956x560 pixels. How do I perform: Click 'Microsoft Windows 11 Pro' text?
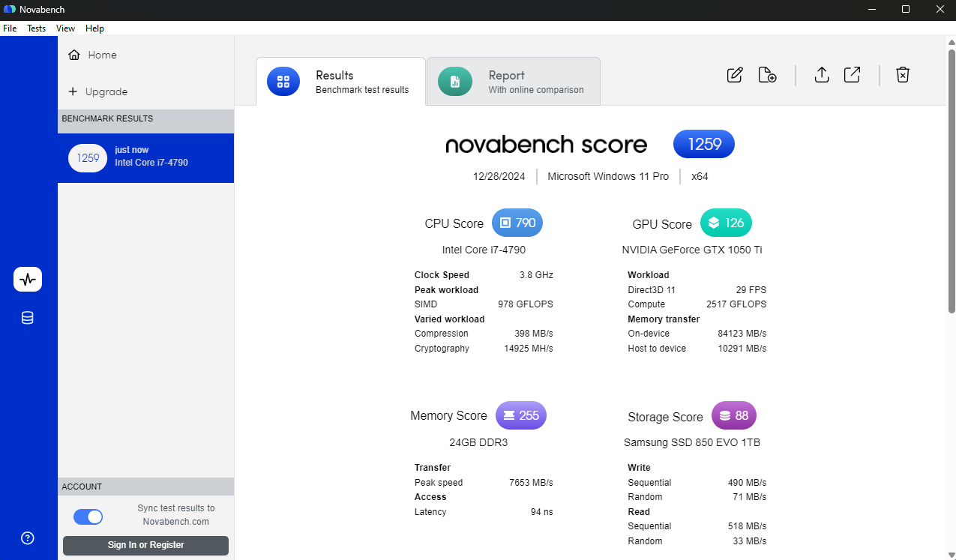[x=608, y=177]
